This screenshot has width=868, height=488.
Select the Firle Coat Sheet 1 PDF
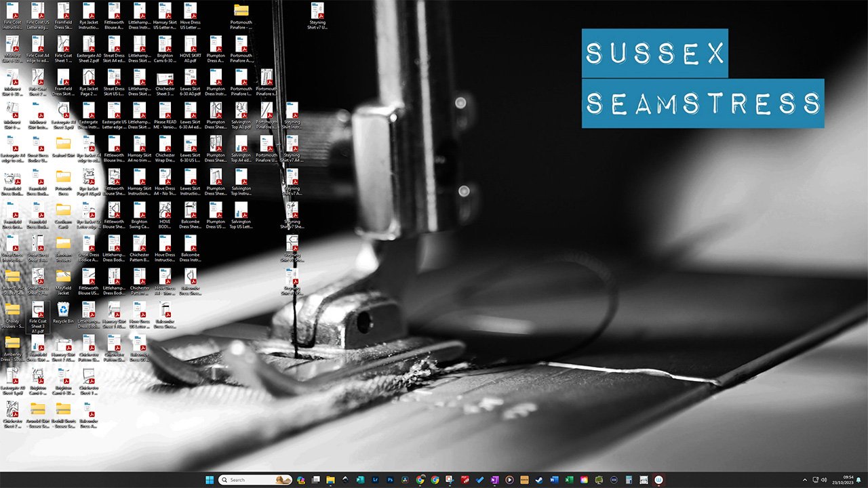63,51
